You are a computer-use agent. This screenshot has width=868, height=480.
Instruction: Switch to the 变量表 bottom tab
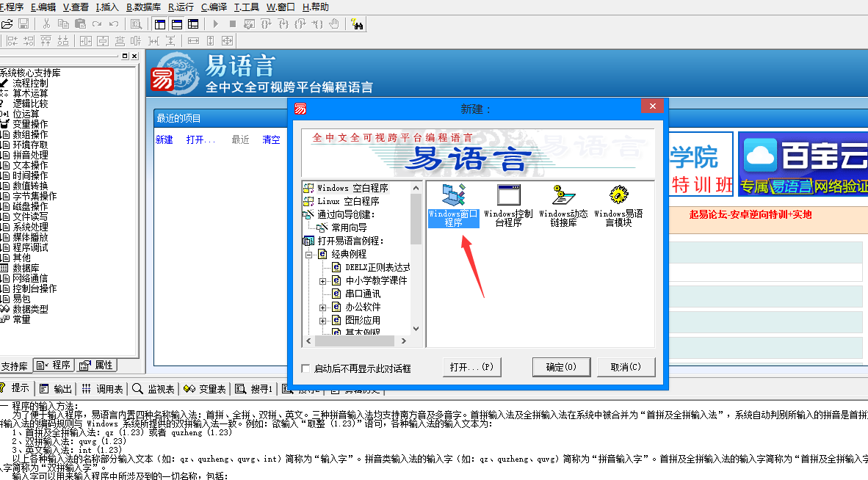coord(205,389)
